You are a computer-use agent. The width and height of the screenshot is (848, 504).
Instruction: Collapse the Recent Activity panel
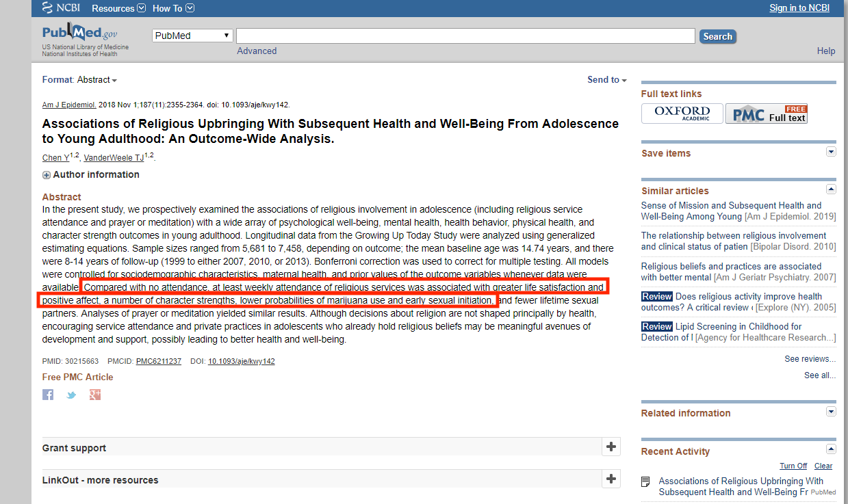(x=831, y=449)
